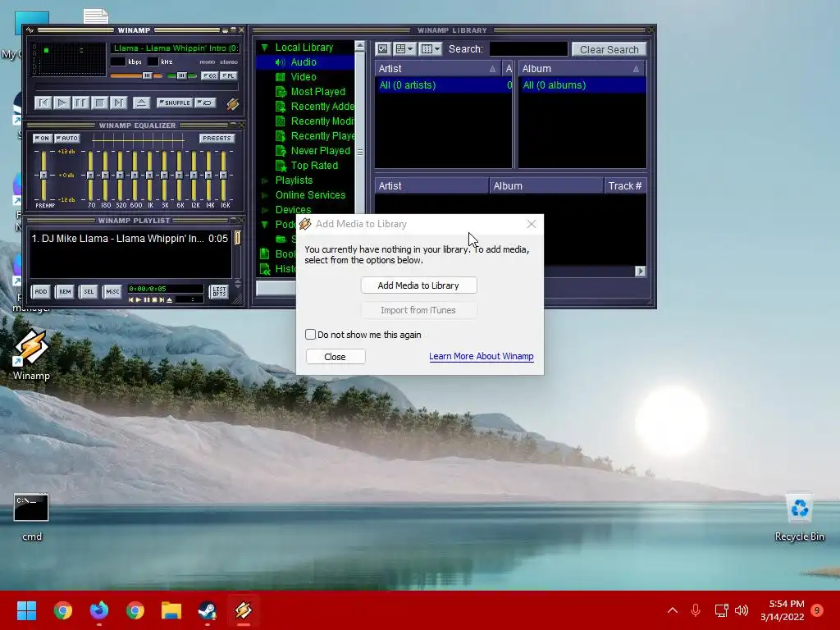Open equalizer Presets menu
840x630 pixels.
coord(217,138)
